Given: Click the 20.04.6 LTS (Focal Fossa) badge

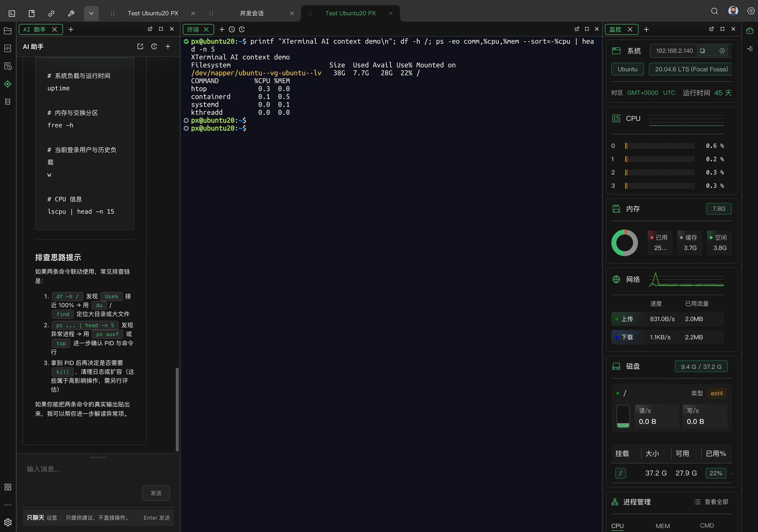Looking at the screenshot, I should 691,69.
